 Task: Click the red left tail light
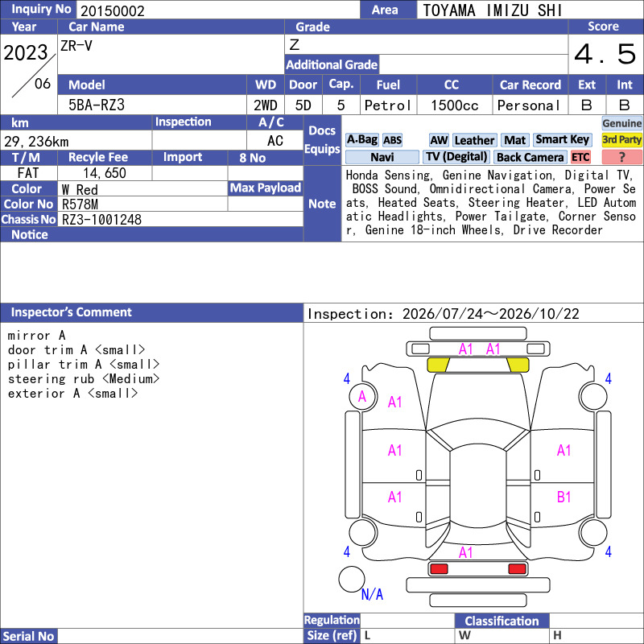[x=439, y=569]
